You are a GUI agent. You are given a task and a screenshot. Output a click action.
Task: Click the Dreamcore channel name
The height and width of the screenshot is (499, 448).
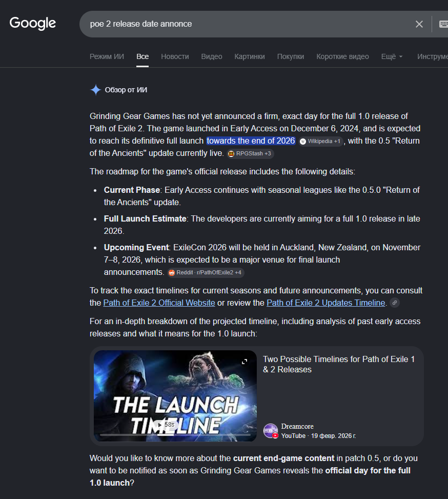[297, 427]
